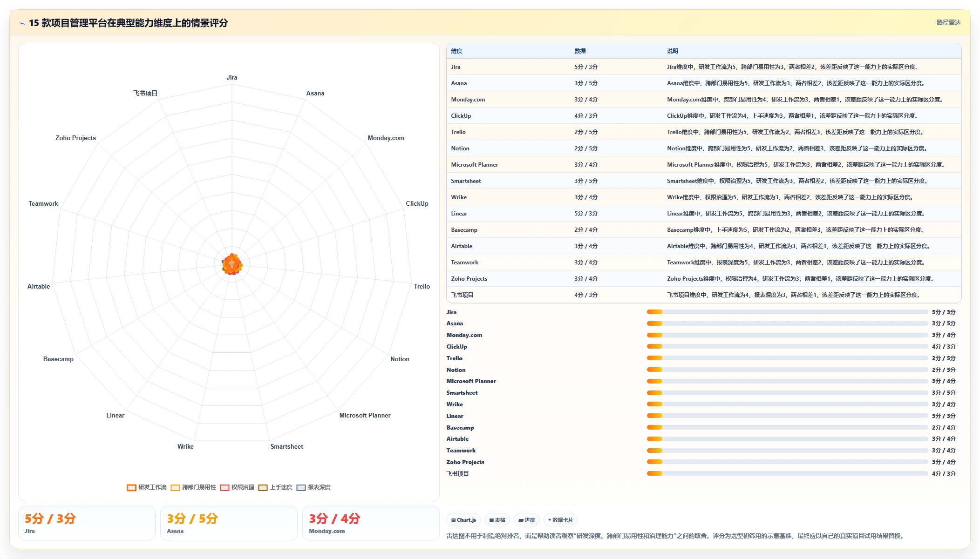The image size is (980, 559).
Task: Open the 数据卡片 tag chip
Action: pyautogui.click(x=560, y=520)
